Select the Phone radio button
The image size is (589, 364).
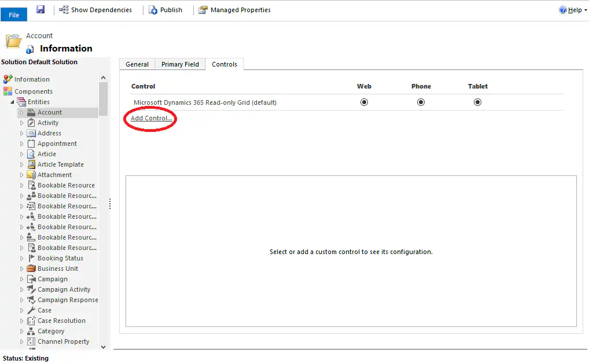[421, 102]
